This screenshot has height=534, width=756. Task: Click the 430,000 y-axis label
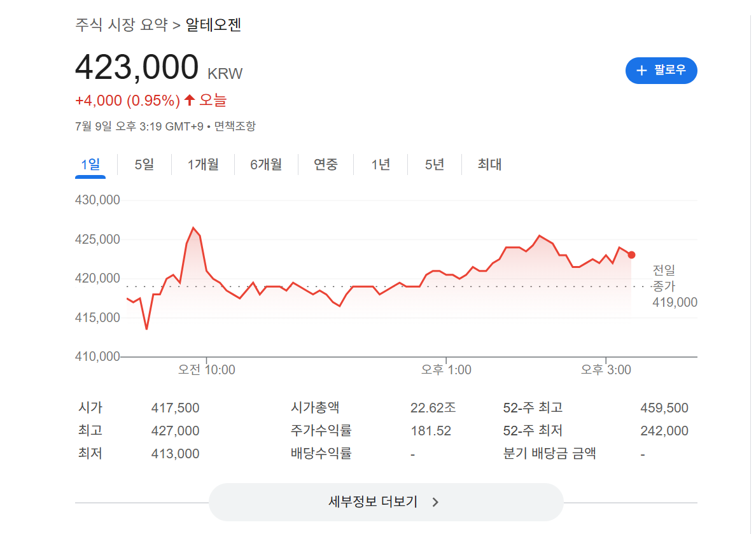[97, 200]
